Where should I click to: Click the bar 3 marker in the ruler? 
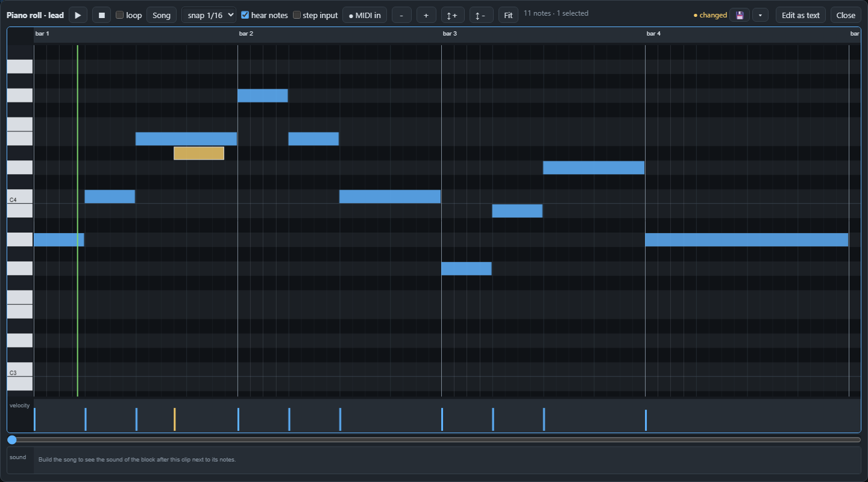click(x=450, y=34)
